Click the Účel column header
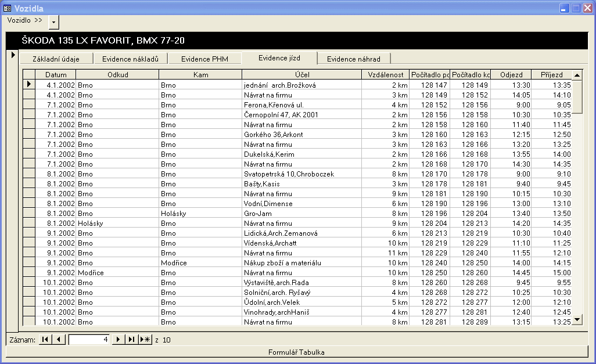Screen dimensions: 596x364 (301, 75)
